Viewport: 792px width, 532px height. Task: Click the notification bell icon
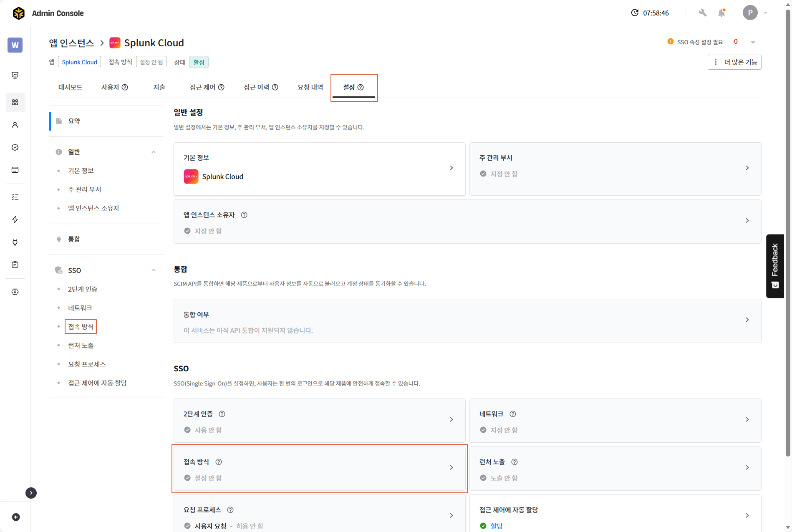point(721,13)
